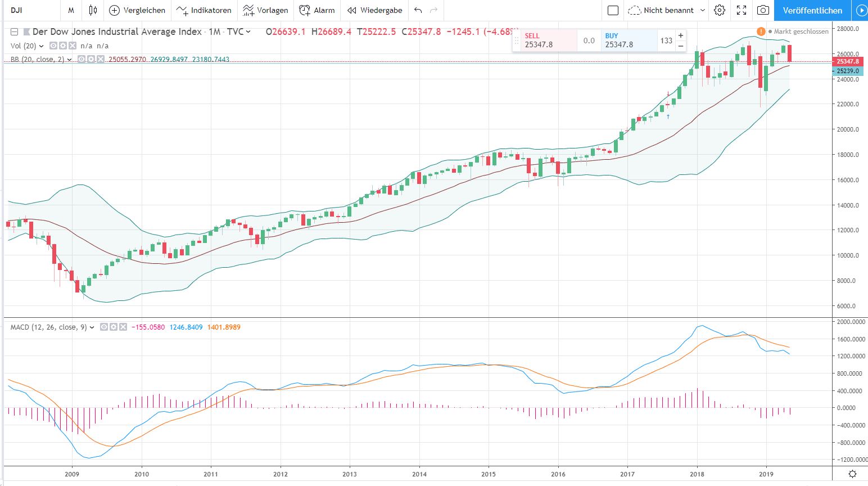Collapse the legend with the minus box

(15, 32)
